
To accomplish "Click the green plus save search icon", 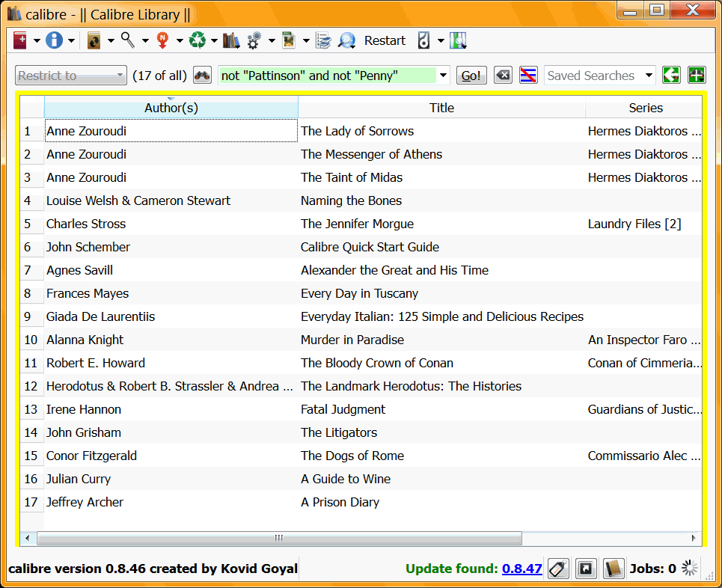I will 697,75.
